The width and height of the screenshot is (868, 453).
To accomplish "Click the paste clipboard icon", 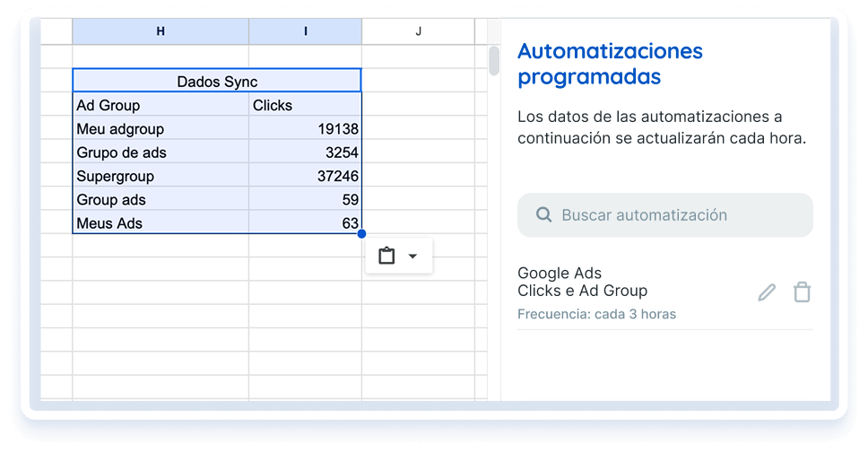I will (386, 257).
